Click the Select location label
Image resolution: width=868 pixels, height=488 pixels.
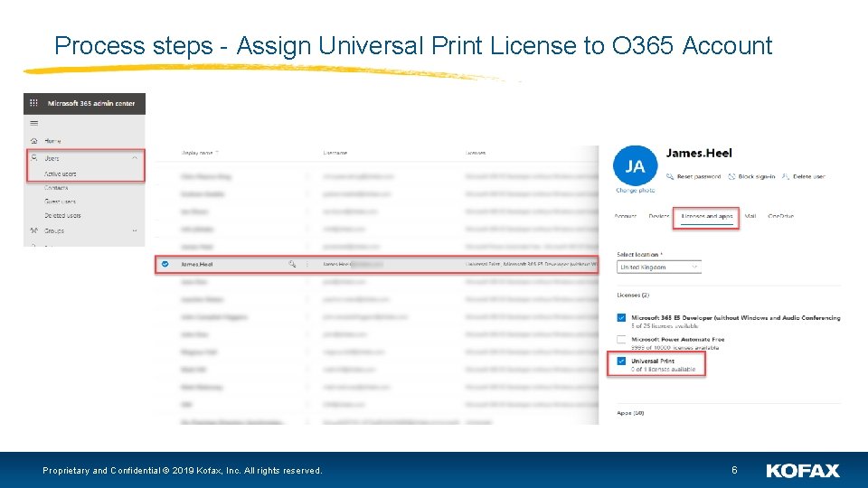[639, 255]
